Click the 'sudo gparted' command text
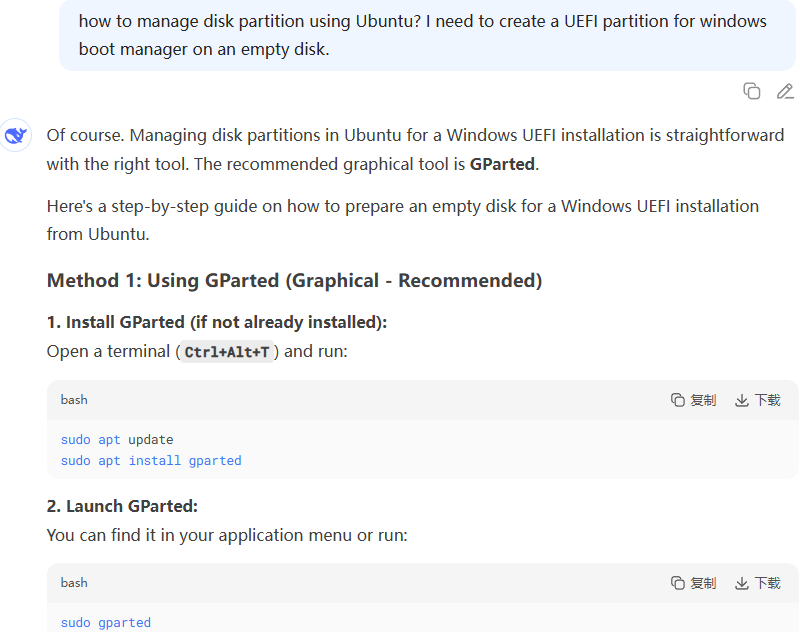802x632 pixels. 106,622
